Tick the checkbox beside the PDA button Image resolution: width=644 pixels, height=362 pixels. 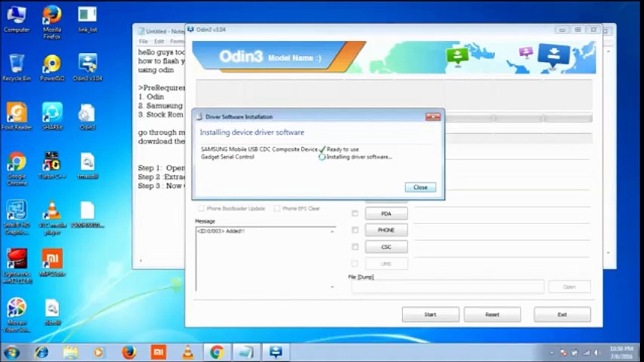355,214
